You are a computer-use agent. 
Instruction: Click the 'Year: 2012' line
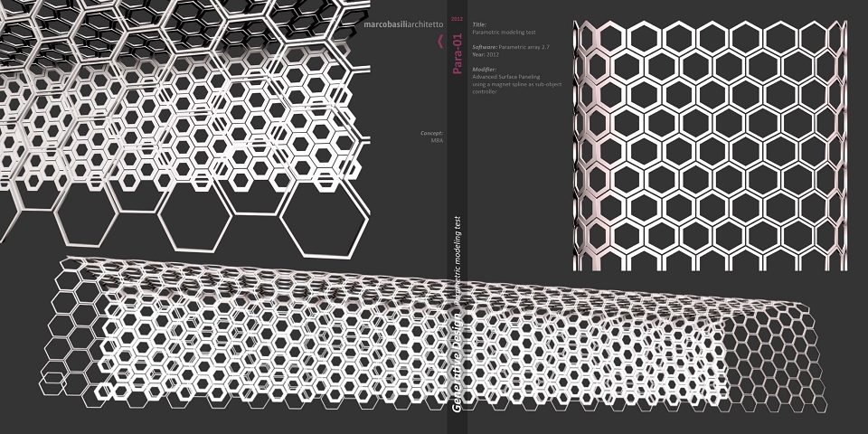[486, 55]
